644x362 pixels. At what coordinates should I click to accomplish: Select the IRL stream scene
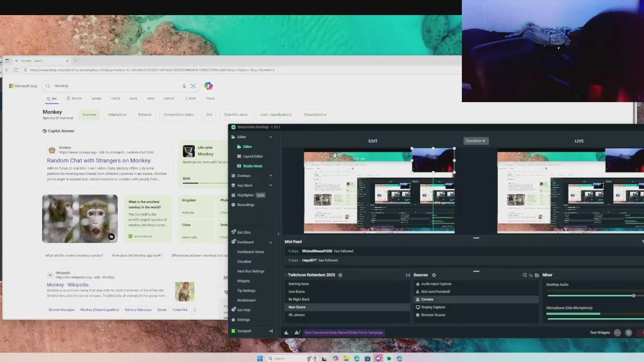pos(347,315)
